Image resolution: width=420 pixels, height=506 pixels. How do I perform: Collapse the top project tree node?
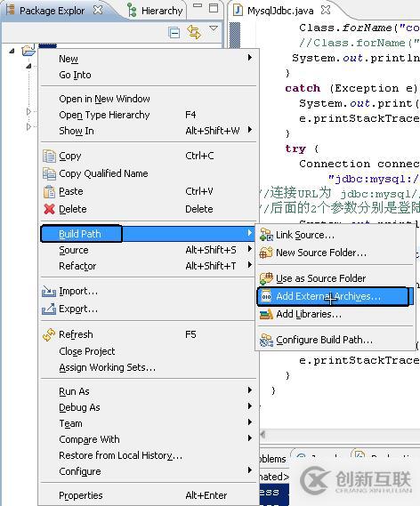pos(12,51)
